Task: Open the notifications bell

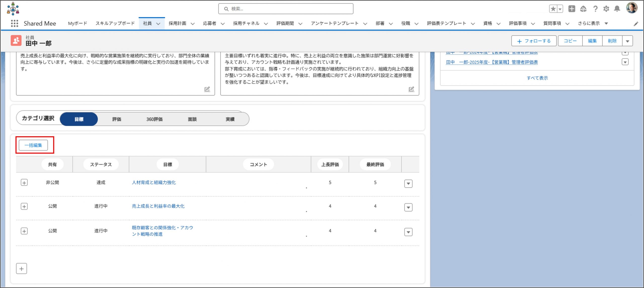Action: tap(617, 9)
